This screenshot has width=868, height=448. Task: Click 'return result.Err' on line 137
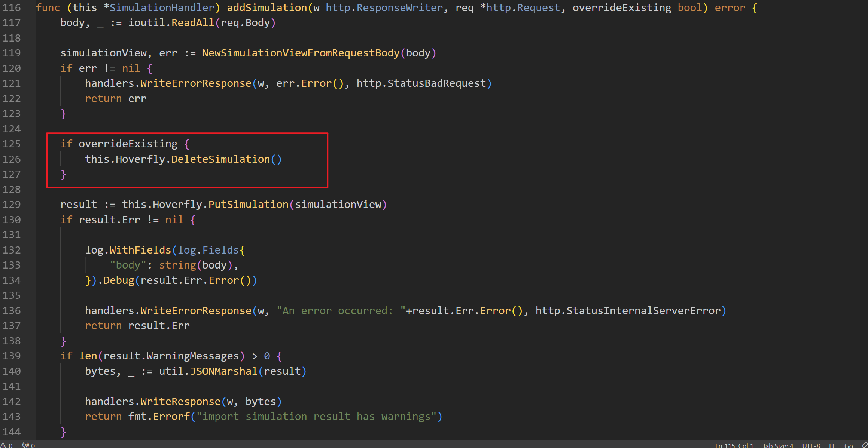[x=137, y=326]
